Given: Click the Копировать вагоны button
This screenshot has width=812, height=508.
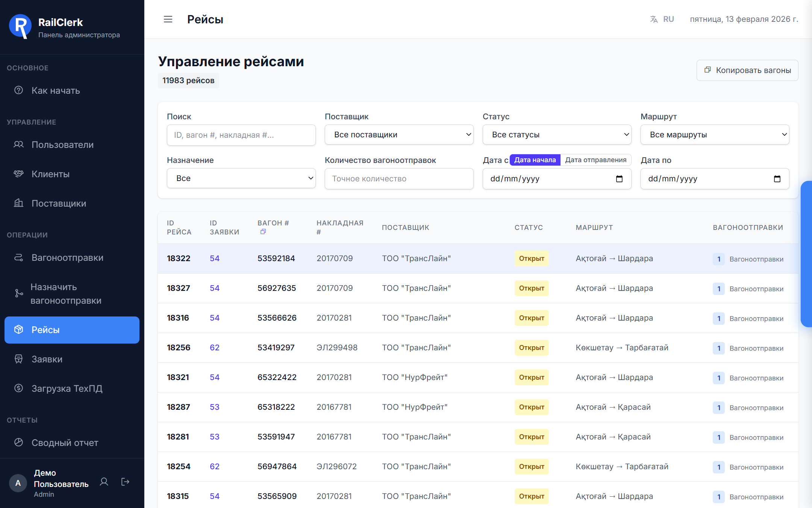Looking at the screenshot, I should coord(747,70).
